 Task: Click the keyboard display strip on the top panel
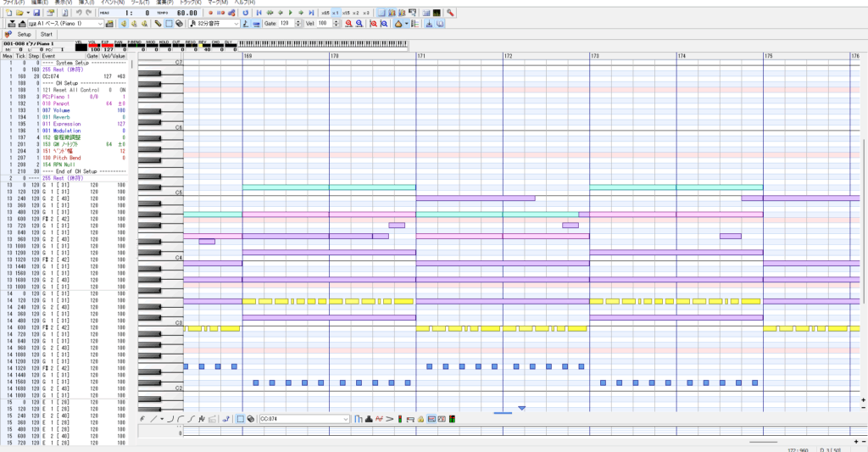click(x=323, y=44)
